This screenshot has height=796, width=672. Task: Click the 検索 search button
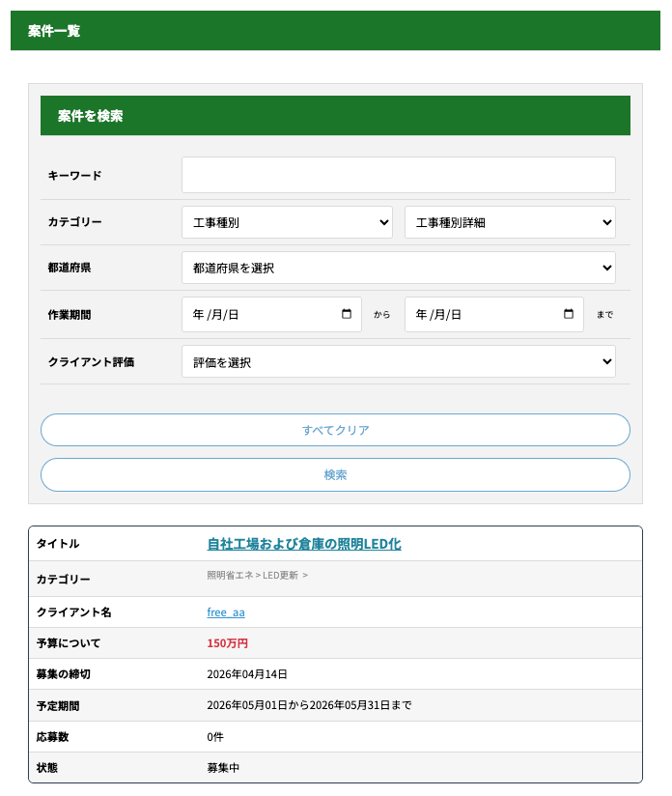[335, 474]
